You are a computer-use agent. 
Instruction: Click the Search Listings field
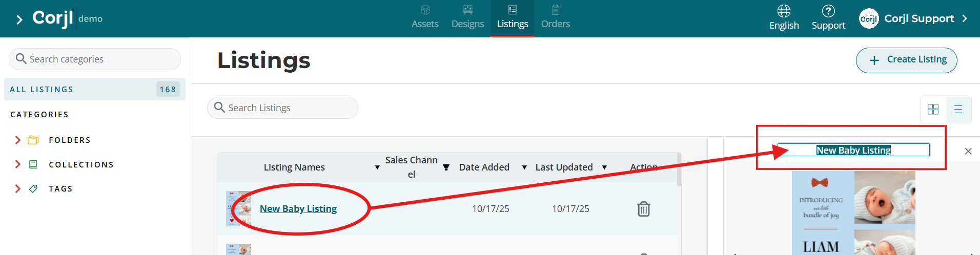click(282, 108)
